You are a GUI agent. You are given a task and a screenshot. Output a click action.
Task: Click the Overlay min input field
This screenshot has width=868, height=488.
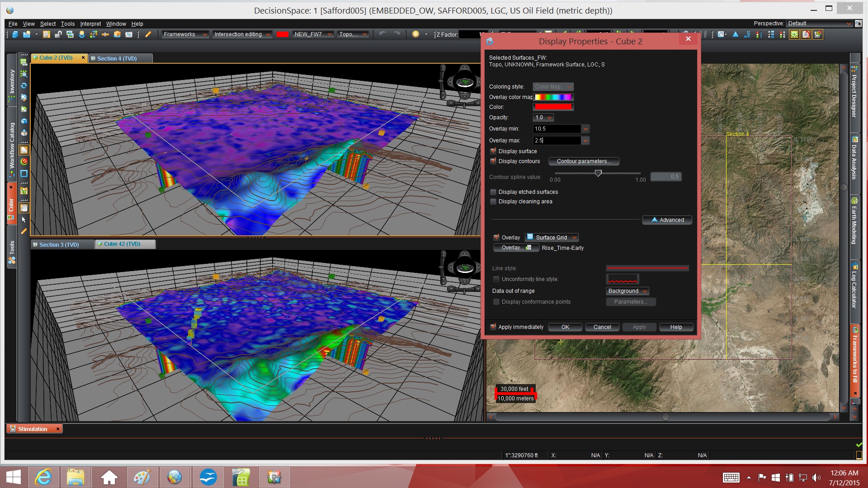pos(557,129)
